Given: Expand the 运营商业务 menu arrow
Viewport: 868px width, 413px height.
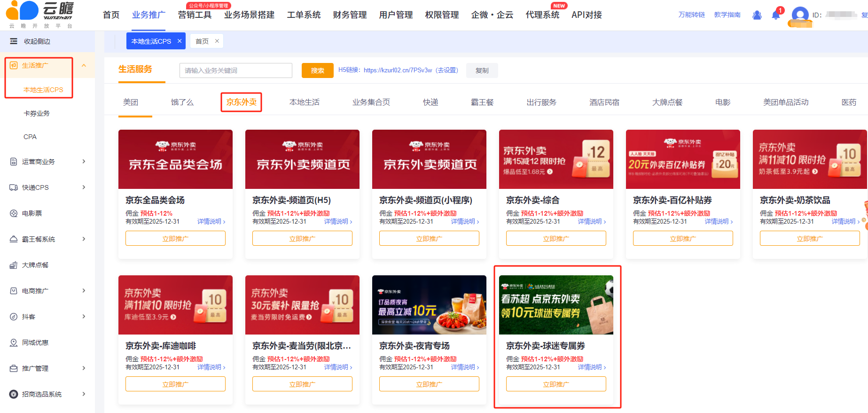Looking at the screenshot, I should tap(84, 162).
